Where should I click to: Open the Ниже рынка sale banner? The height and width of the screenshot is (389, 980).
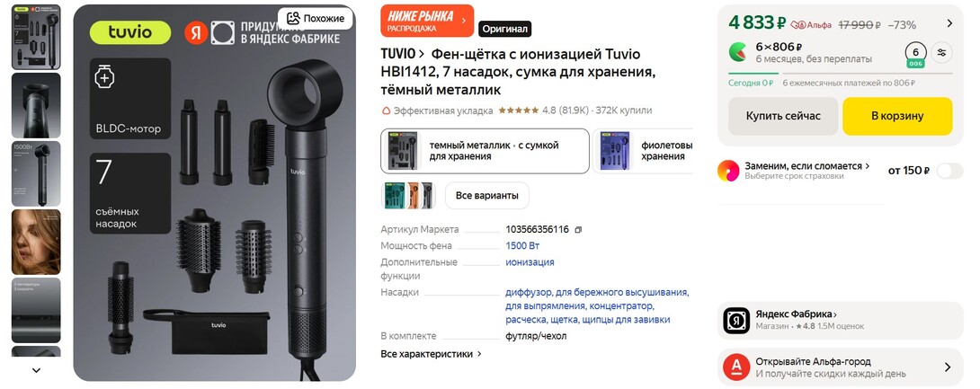coord(427,22)
